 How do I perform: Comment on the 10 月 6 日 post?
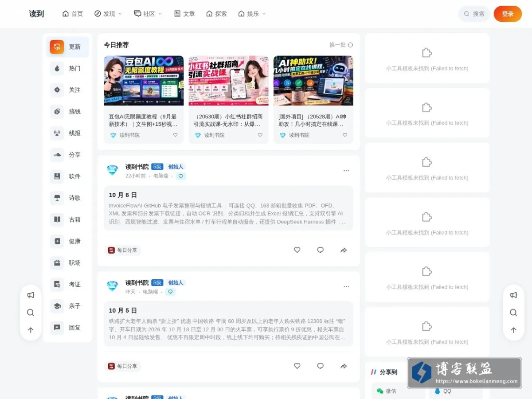(x=321, y=250)
